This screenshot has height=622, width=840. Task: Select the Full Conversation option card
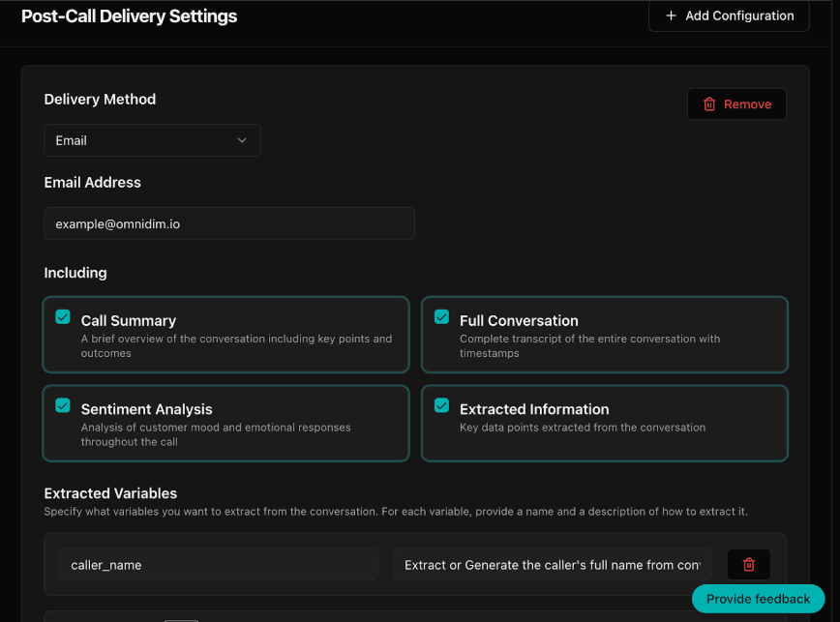(x=604, y=332)
